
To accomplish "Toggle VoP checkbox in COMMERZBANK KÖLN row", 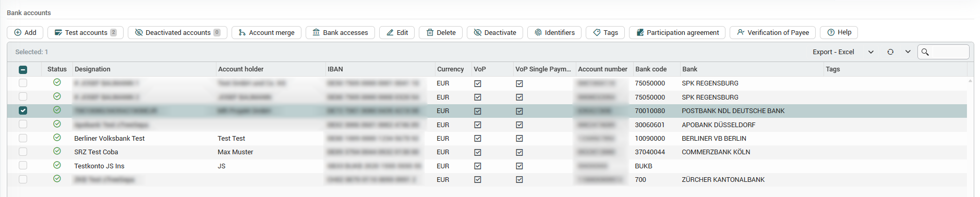I will coord(478,152).
